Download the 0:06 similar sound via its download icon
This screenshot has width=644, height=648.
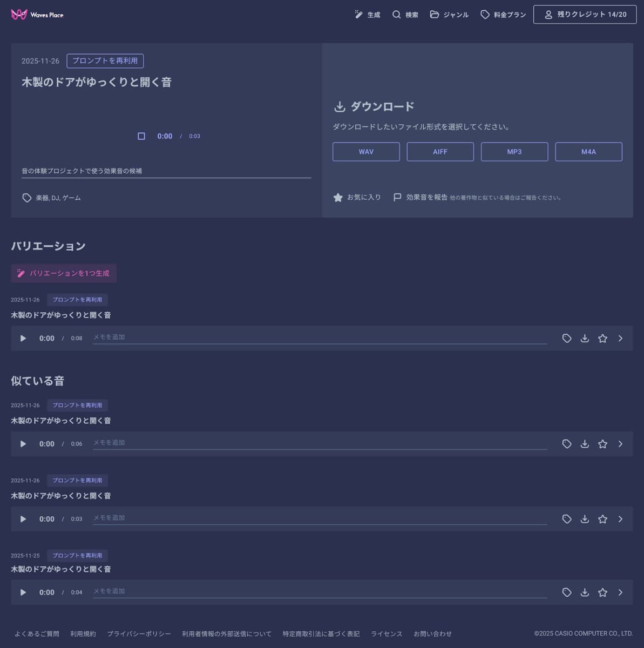tap(585, 443)
